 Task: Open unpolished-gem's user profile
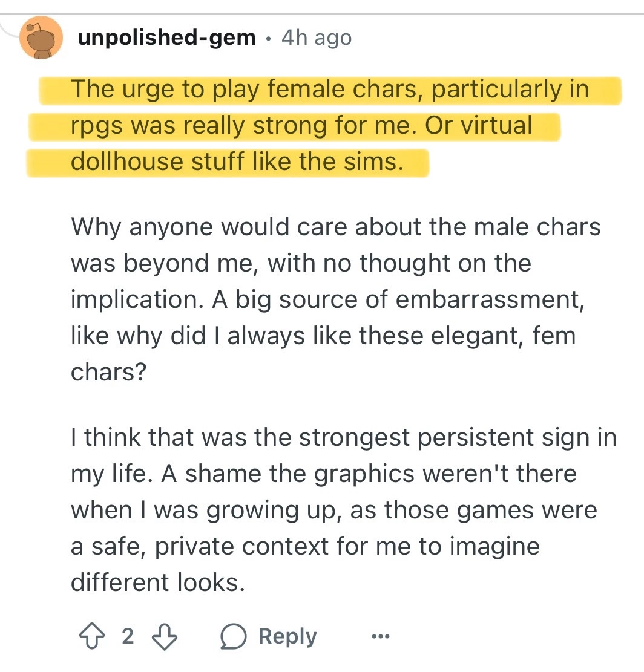(166, 39)
